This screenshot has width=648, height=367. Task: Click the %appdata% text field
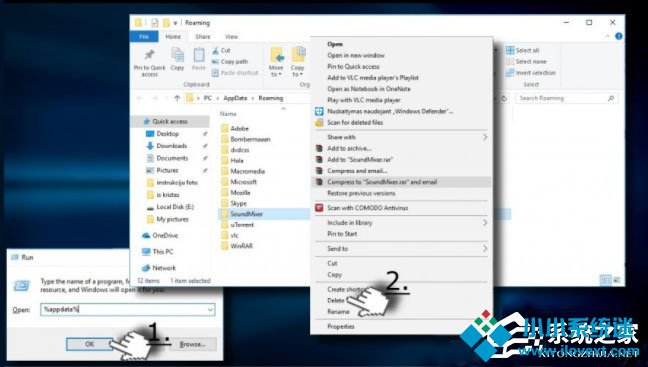127,310
